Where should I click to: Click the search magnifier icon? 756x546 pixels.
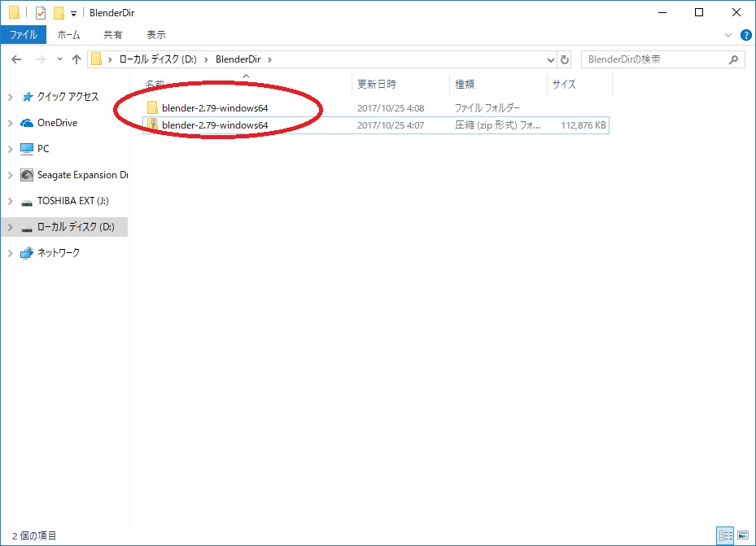[x=733, y=59]
